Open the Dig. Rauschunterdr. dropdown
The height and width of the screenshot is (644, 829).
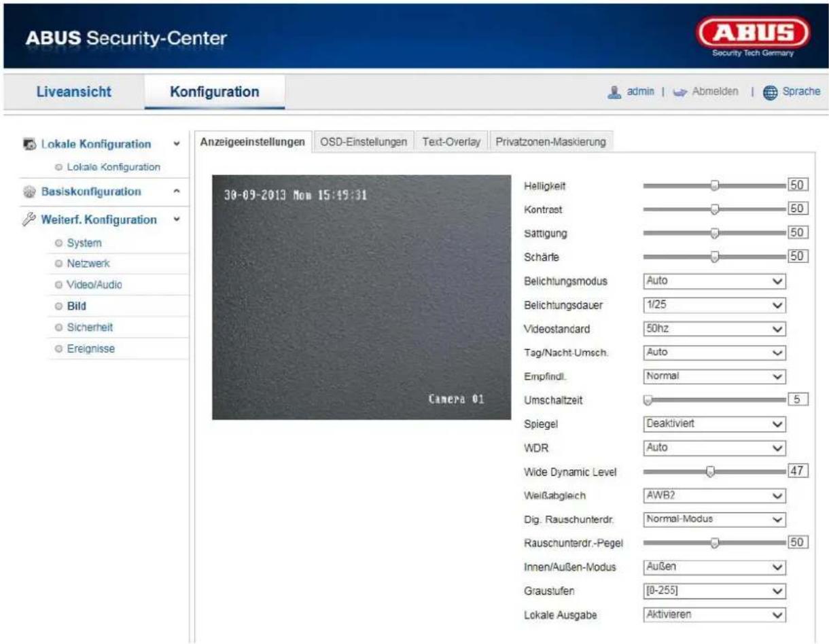[x=714, y=519]
